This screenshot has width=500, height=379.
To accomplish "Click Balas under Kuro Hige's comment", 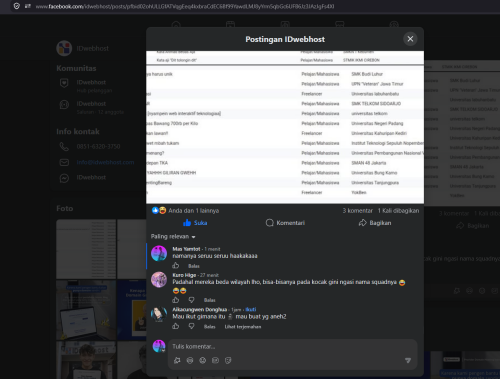I will click(209, 300).
